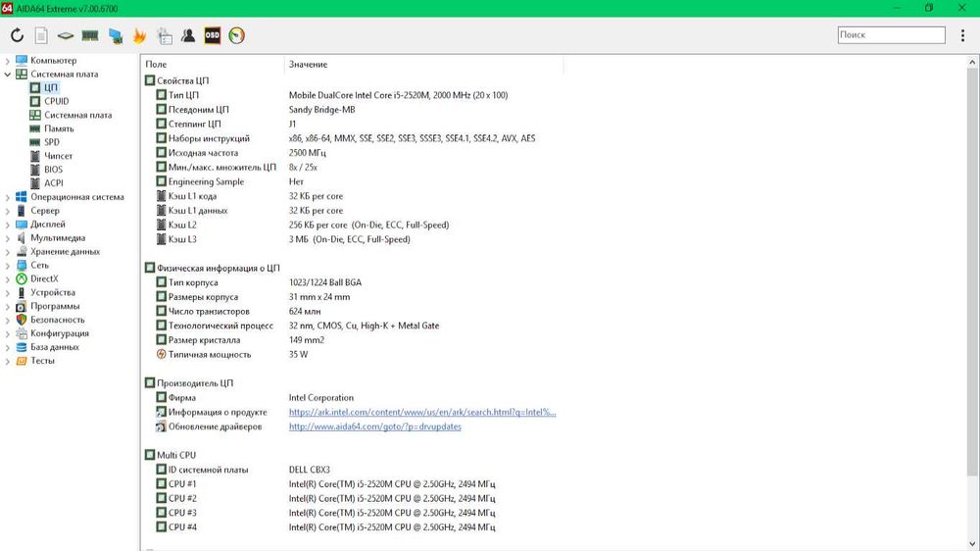This screenshot has width=980, height=551.
Task: Open the three-dot menu button
Action: [x=962, y=35]
